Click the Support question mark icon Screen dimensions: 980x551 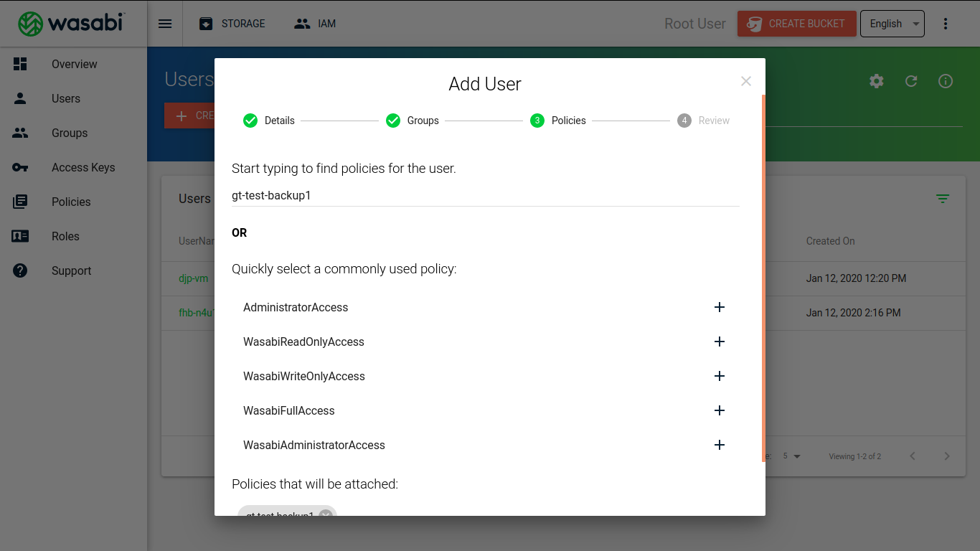coord(20,270)
